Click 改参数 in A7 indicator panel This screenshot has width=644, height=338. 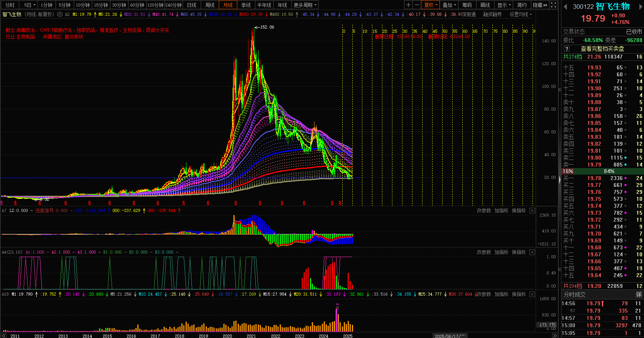pos(484,210)
